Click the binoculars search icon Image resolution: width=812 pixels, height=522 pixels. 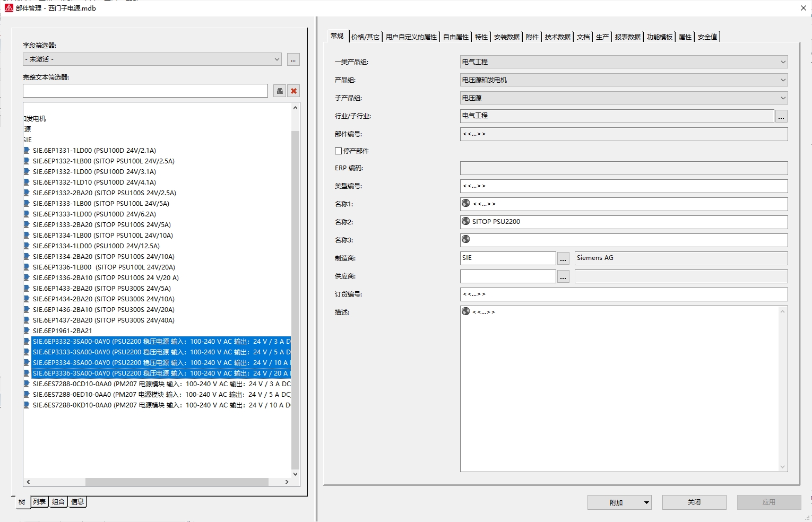[280, 91]
